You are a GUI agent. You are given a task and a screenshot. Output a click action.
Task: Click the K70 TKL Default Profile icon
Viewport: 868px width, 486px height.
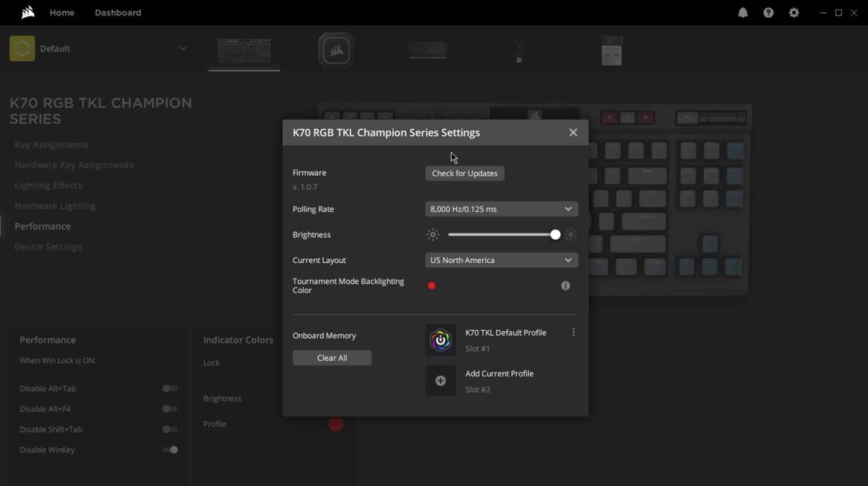(441, 340)
